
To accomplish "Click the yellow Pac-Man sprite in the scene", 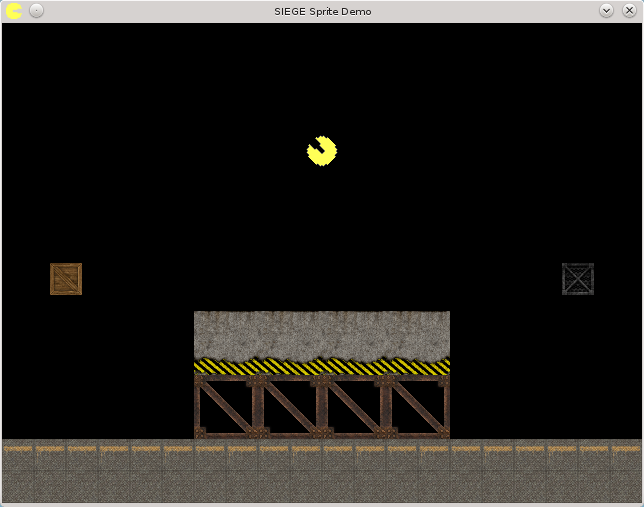I will (322, 151).
